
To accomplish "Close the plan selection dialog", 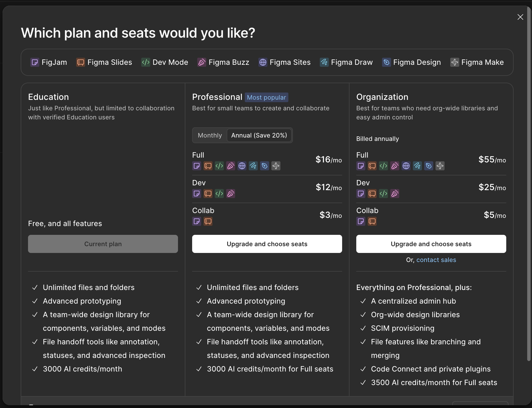I will 520,17.
